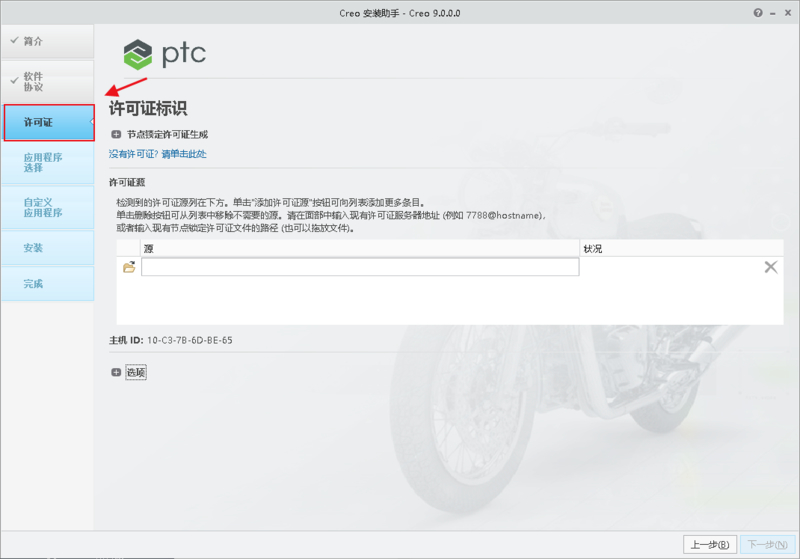Open the help question mark icon
Image resolution: width=800 pixels, height=559 pixels.
tap(758, 13)
